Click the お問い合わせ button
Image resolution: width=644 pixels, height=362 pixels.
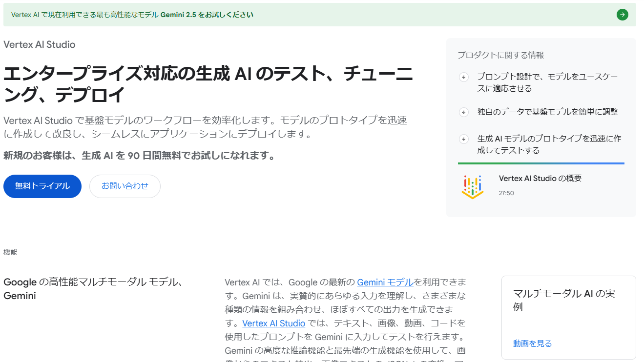point(125,186)
